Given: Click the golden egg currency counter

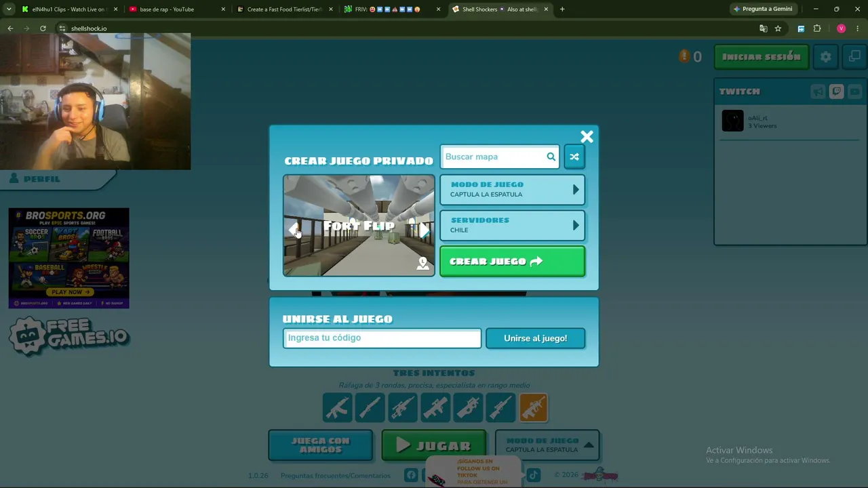Looking at the screenshot, I should pyautogui.click(x=690, y=57).
